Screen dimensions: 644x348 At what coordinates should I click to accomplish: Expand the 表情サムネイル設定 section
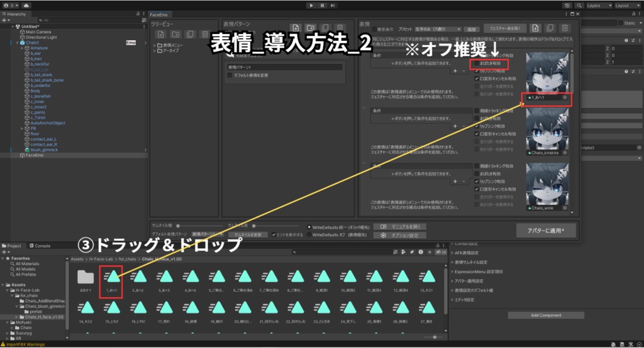pyautogui.click(x=453, y=262)
